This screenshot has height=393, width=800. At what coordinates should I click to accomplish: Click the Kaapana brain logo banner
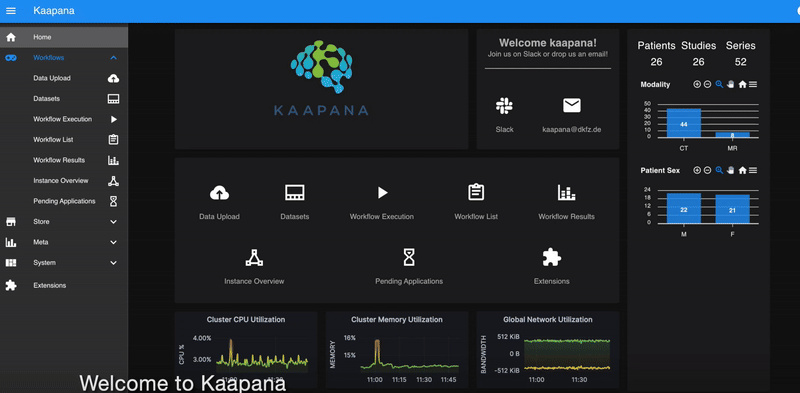point(321,89)
